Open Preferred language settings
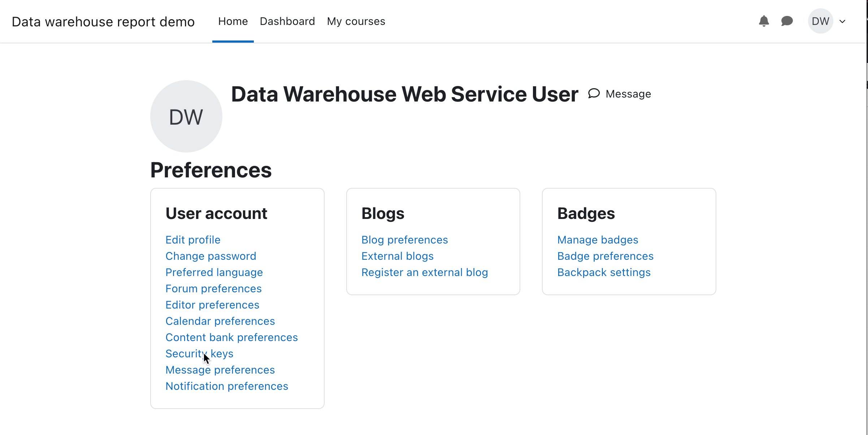 214,272
